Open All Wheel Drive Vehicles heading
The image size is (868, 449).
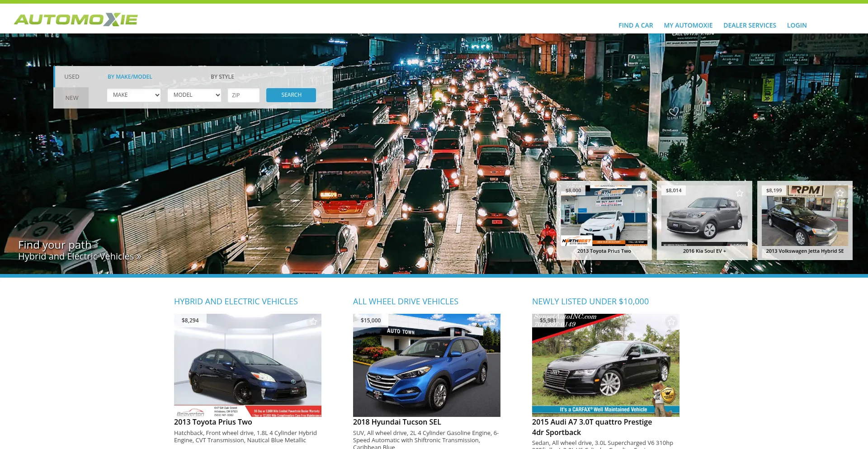pyautogui.click(x=406, y=302)
